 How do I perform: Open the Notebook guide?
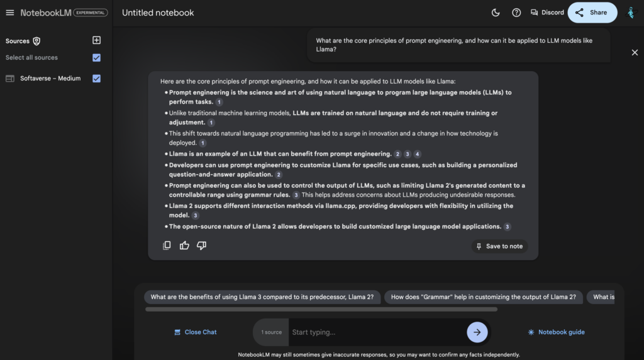point(556,332)
